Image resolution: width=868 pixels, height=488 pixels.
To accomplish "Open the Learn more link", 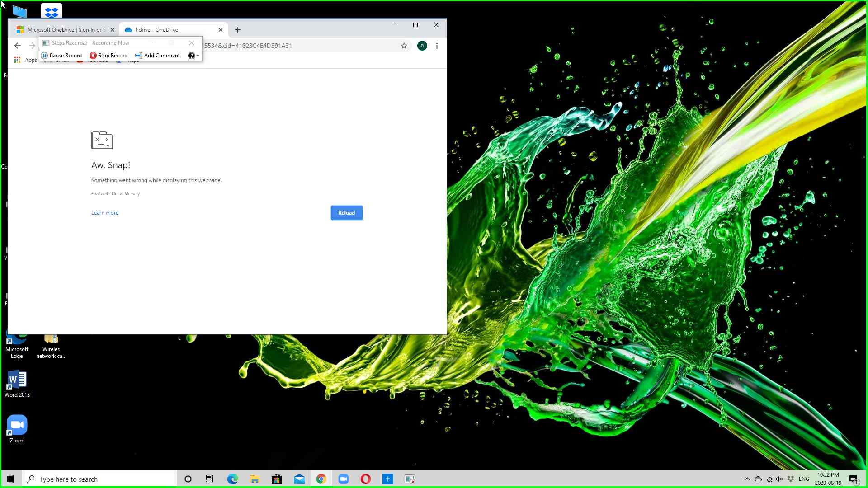I will click(x=105, y=213).
